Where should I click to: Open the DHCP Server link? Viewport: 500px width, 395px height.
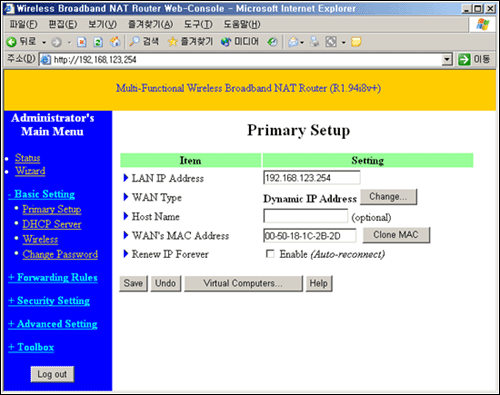[x=52, y=224]
